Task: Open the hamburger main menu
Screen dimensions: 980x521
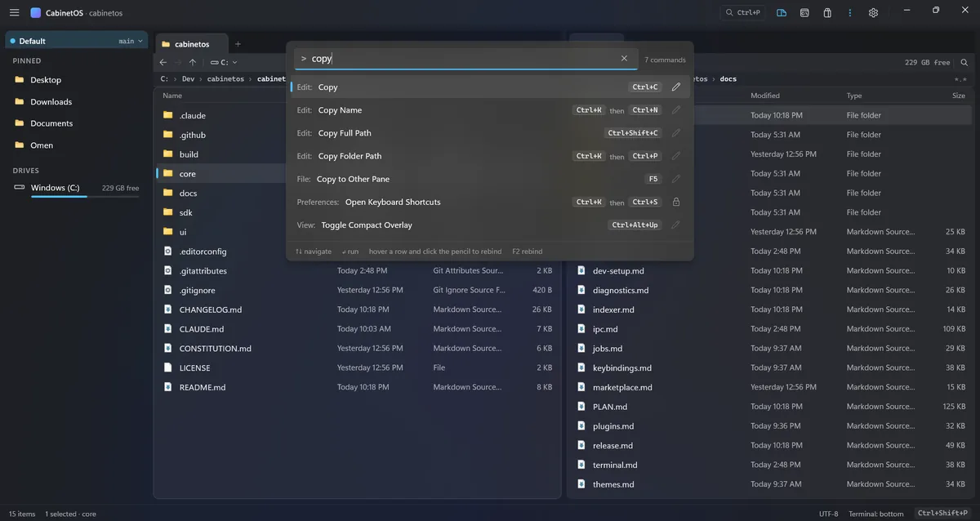Action: [x=14, y=12]
